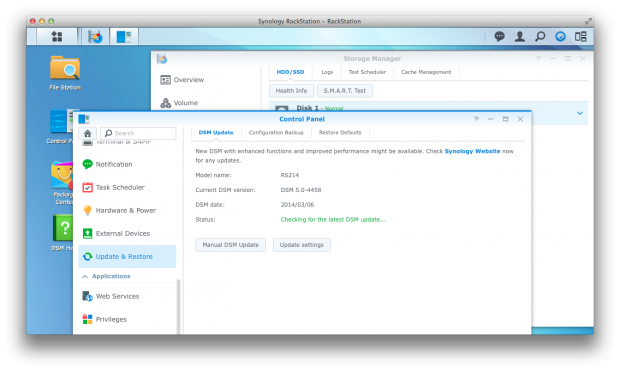
Task: Click the Control Panel sidebar scrollbar
Action: tap(178, 307)
